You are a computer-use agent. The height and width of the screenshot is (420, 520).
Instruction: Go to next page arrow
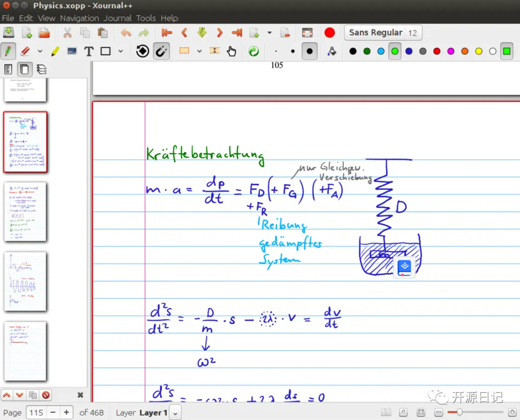coord(219,33)
